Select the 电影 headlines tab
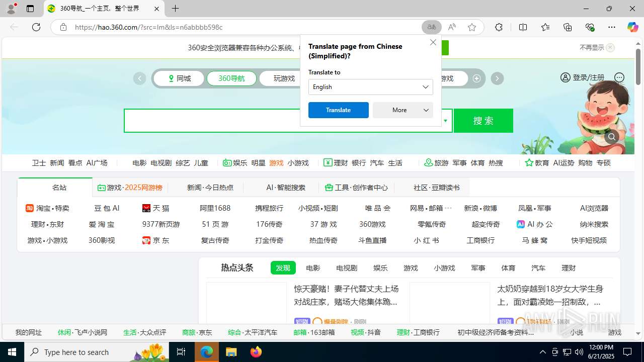This screenshot has width=644, height=362. coord(313,268)
